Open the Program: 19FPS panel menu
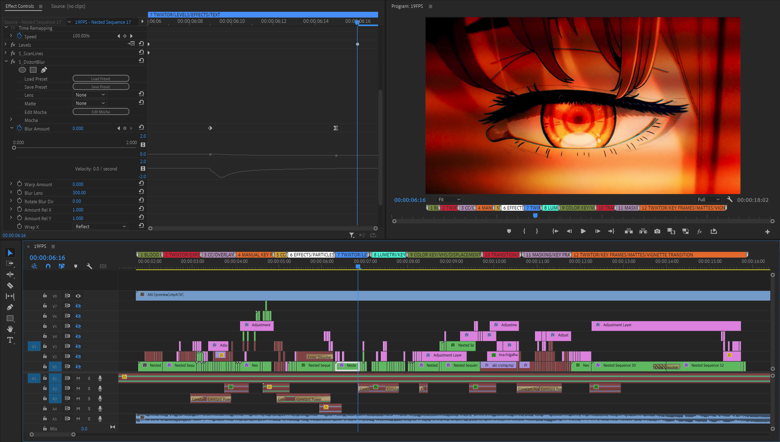Screen dimensions: 780x442 click(430, 6)
